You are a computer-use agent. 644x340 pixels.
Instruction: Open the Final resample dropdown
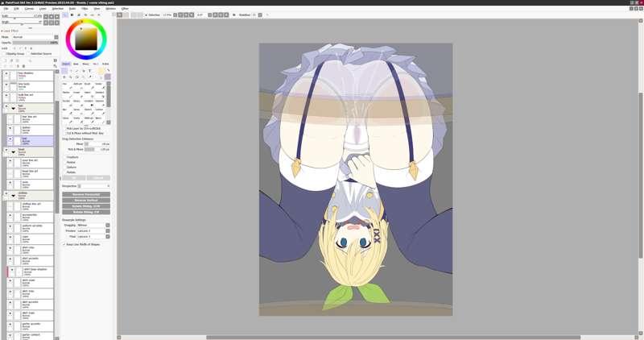[93, 236]
